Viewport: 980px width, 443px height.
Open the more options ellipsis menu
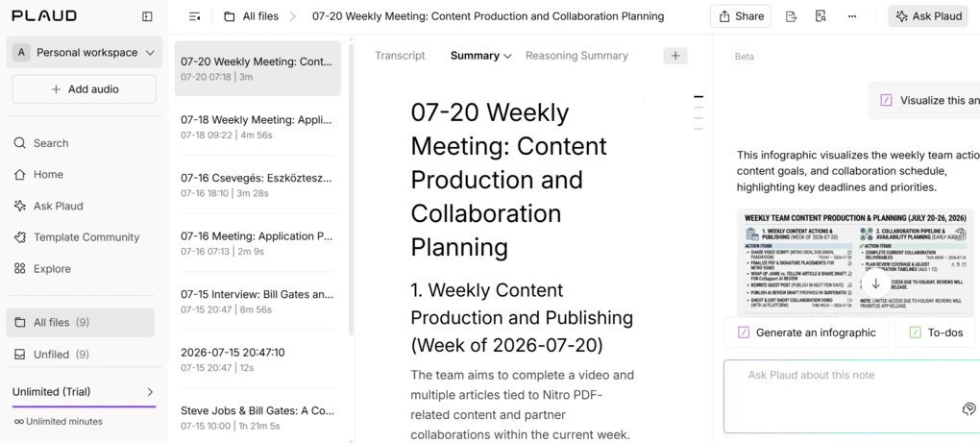click(x=852, y=16)
